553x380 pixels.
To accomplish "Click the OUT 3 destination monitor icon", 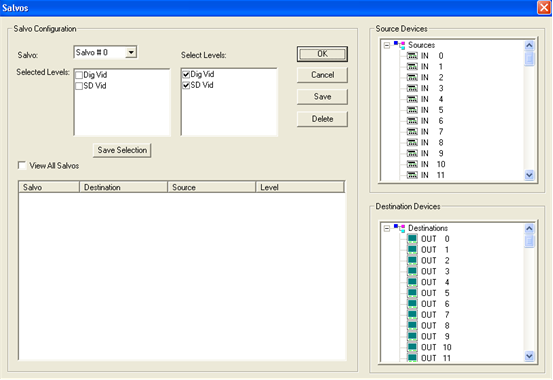I will [412, 271].
